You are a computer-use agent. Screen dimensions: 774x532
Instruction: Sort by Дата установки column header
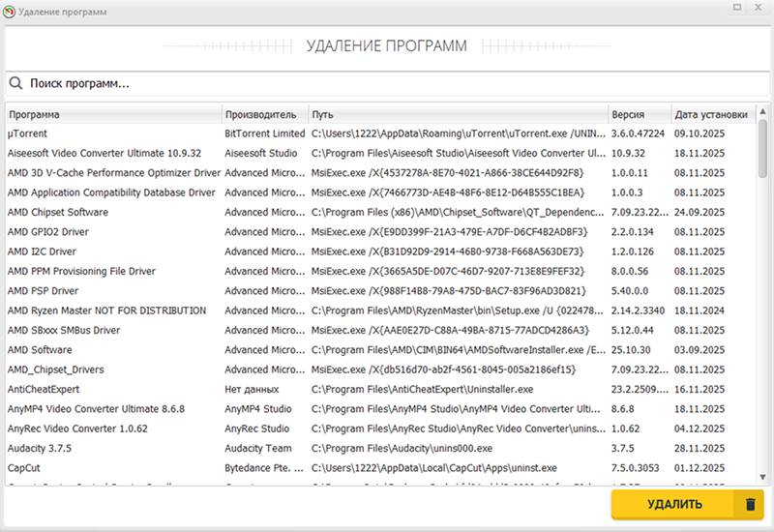(711, 114)
